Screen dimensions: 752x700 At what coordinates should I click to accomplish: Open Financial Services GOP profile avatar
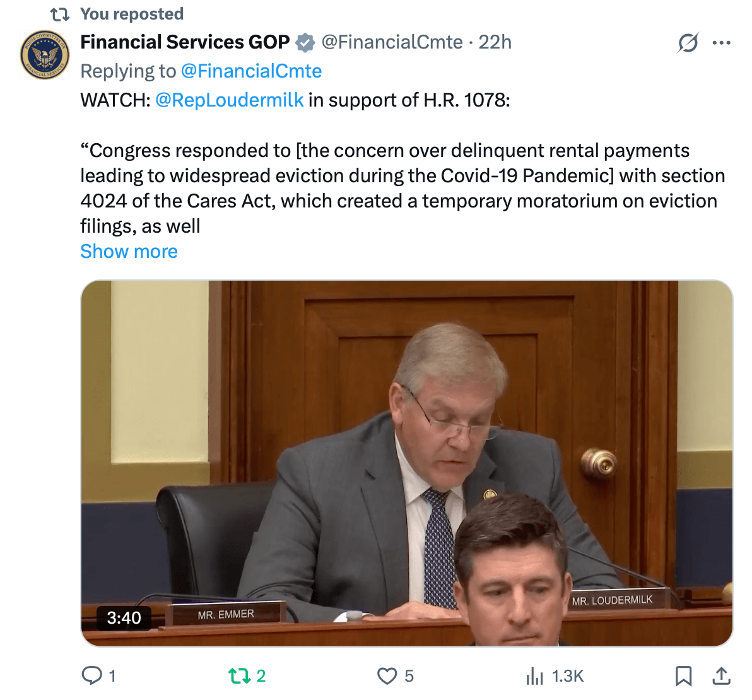pyautogui.click(x=45, y=55)
